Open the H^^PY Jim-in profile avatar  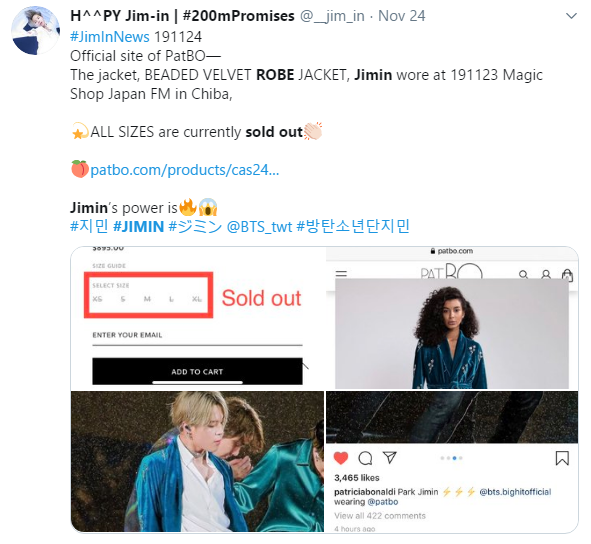pyautogui.click(x=35, y=31)
